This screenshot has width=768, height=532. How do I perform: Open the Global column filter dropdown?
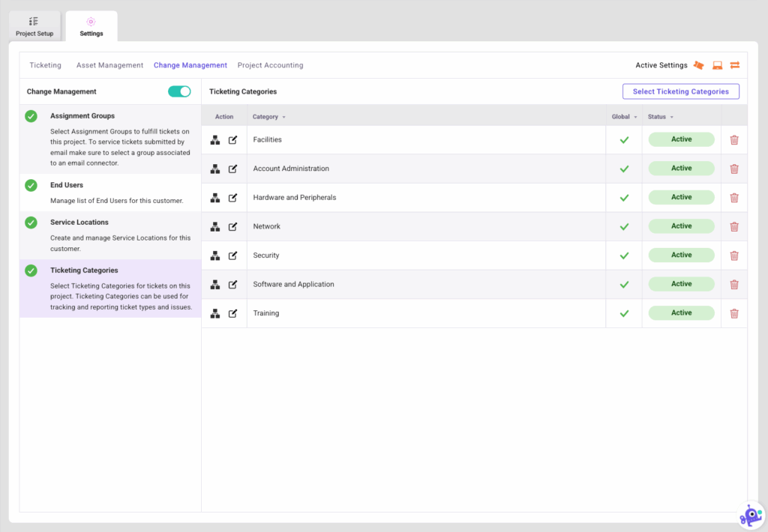point(635,117)
